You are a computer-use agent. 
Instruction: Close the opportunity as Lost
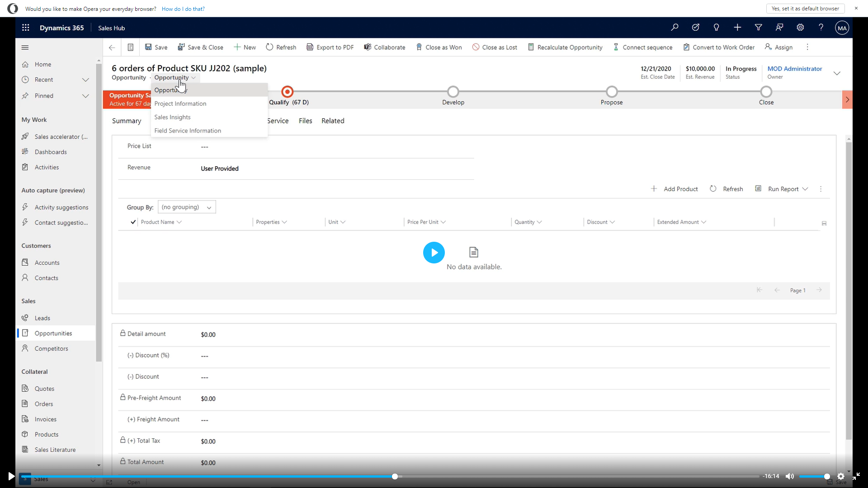(x=495, y=47)
